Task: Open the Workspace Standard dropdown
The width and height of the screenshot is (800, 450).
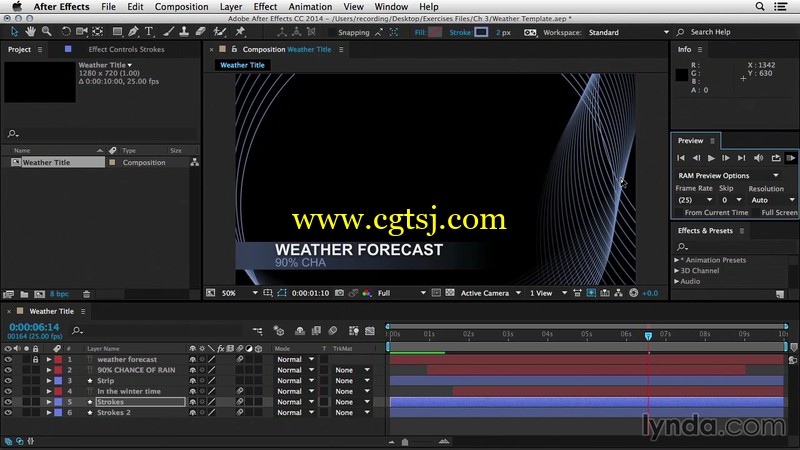Action: (629, 32)
